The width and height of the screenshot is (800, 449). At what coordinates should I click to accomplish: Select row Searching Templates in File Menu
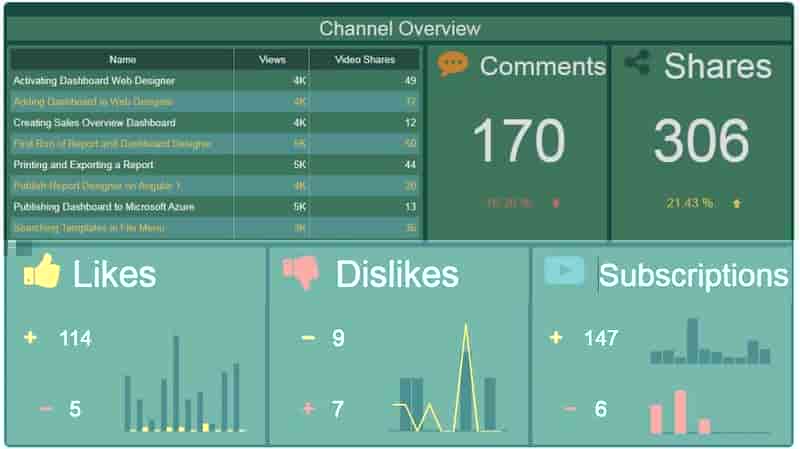[215, 228]
